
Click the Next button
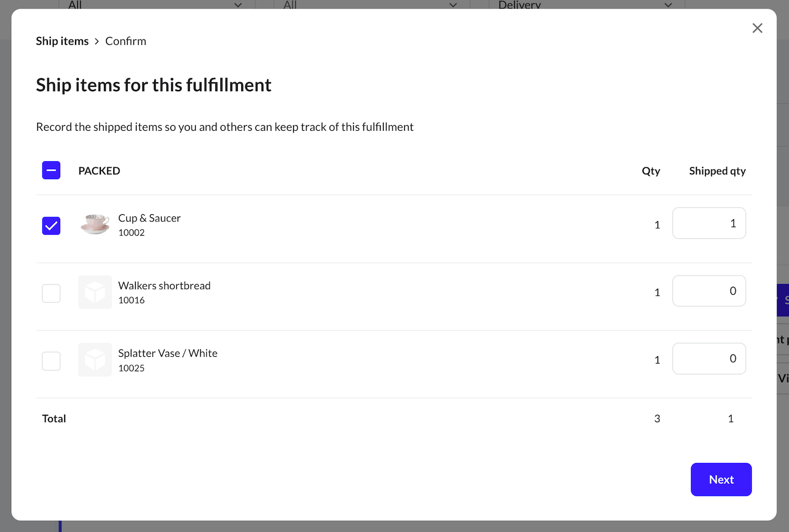[x=721, y=480]
